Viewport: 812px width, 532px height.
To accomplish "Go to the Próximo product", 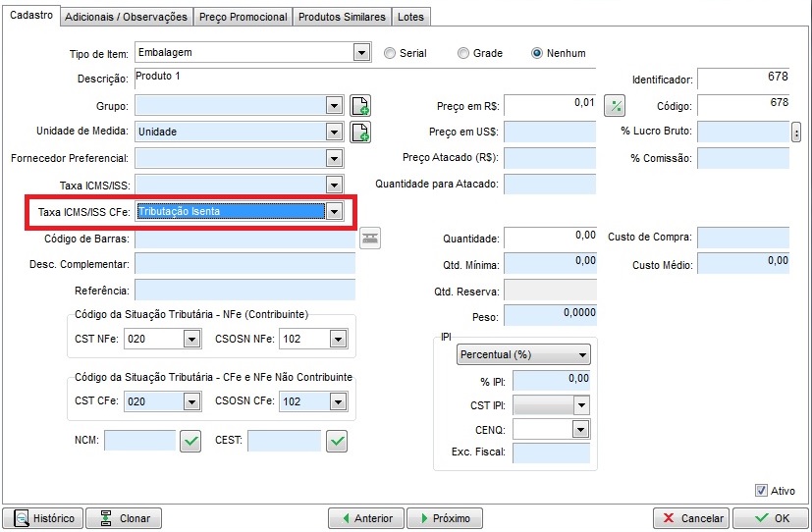I will 444,518.
